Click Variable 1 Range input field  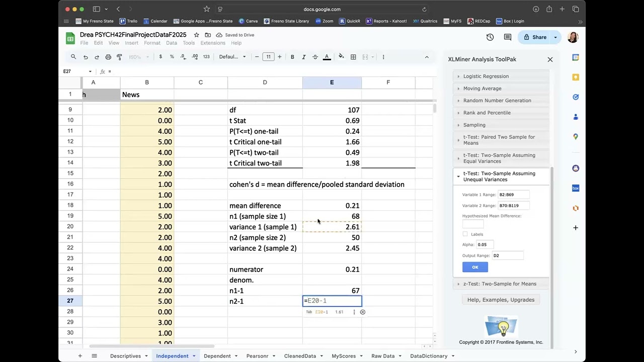coord(513,195)
